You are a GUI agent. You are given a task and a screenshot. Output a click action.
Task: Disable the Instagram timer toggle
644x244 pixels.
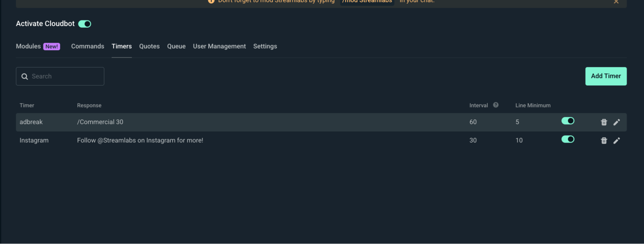568,139
